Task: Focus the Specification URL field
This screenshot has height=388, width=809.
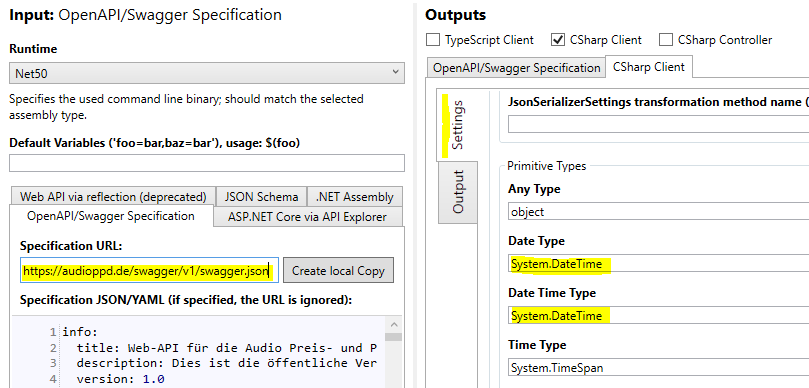Action: click(x=149, y=271)
